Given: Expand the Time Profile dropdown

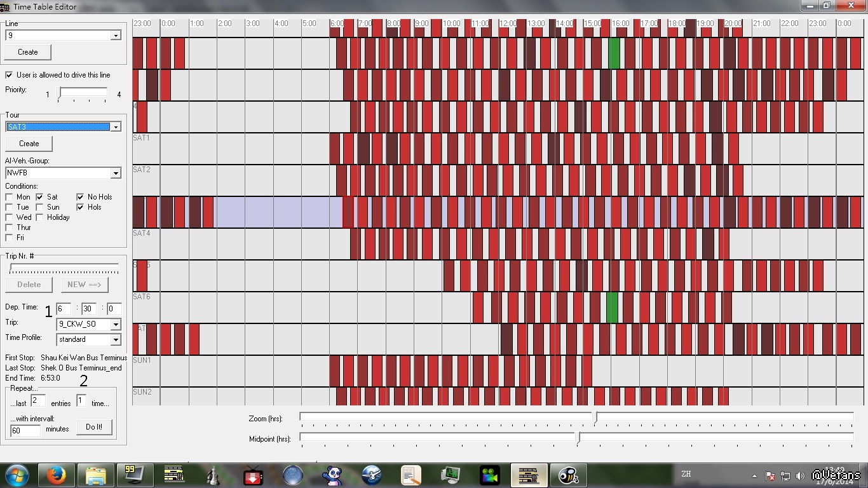Looking at the screenshot, I should click(x=116, y=340).
